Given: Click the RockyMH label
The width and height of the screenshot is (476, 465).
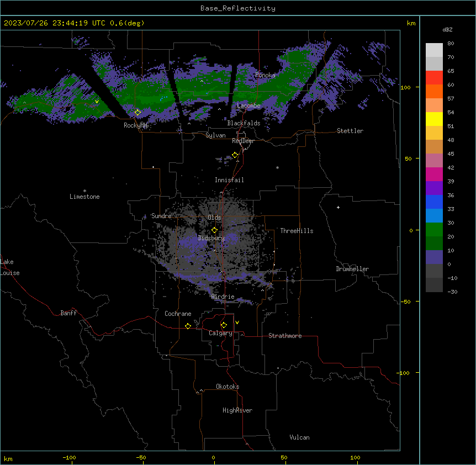Looking at the screenshot, I should 135,125.
